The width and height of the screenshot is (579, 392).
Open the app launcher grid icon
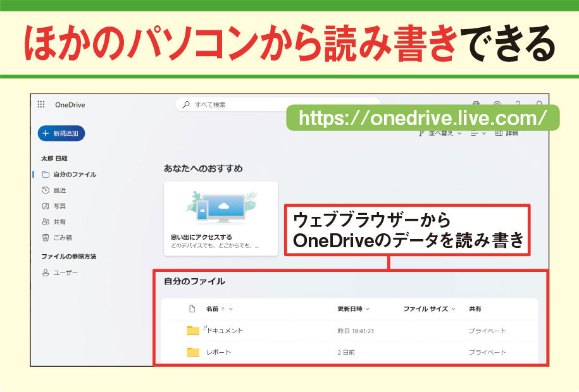tap(42, 104)
